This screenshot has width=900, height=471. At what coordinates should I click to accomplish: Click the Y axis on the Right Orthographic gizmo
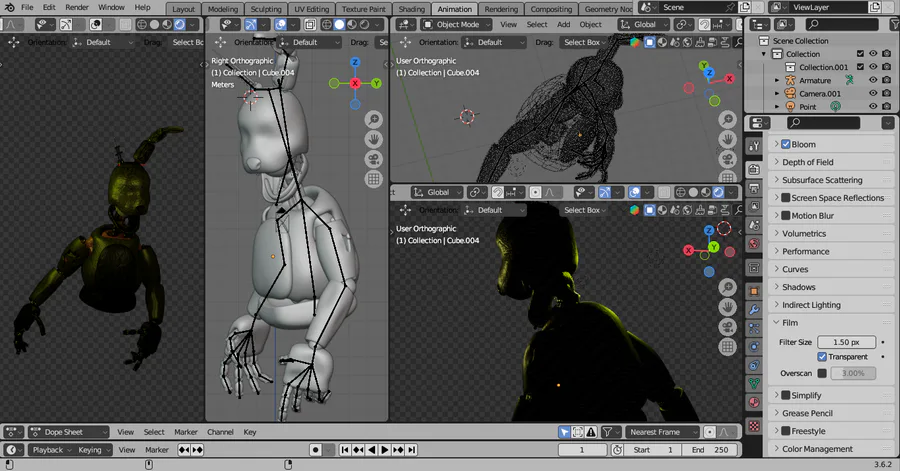377,83
